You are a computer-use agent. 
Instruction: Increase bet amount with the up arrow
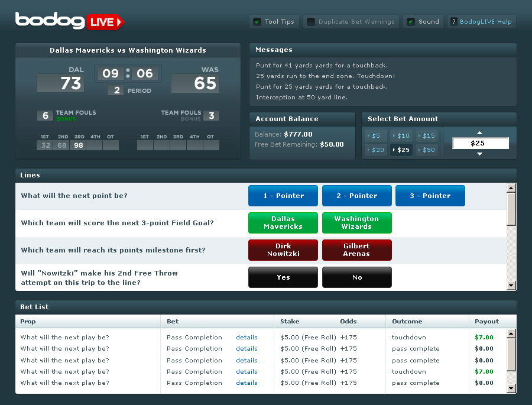point(479,133)
